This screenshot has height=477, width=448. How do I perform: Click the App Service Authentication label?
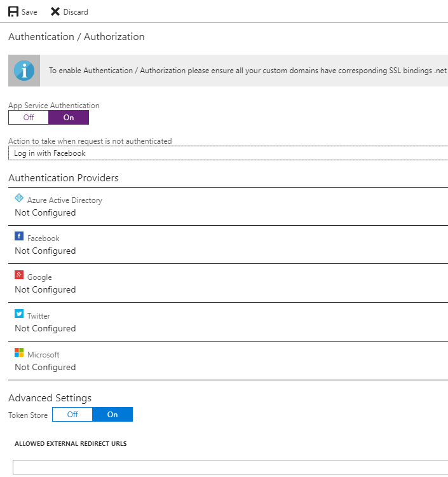click(x=54, y=105)
